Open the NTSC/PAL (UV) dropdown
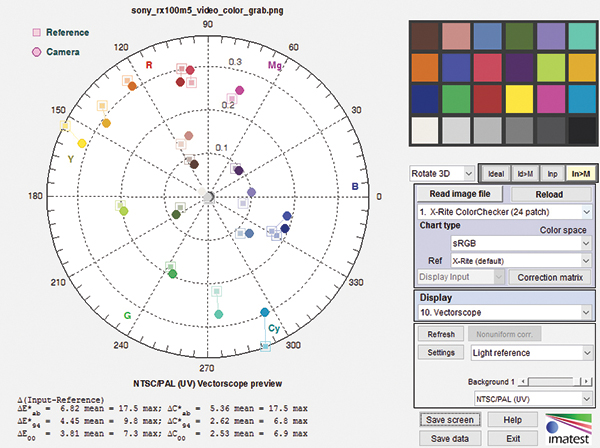This screenshot has height=448, width=600. pos(533,399)
